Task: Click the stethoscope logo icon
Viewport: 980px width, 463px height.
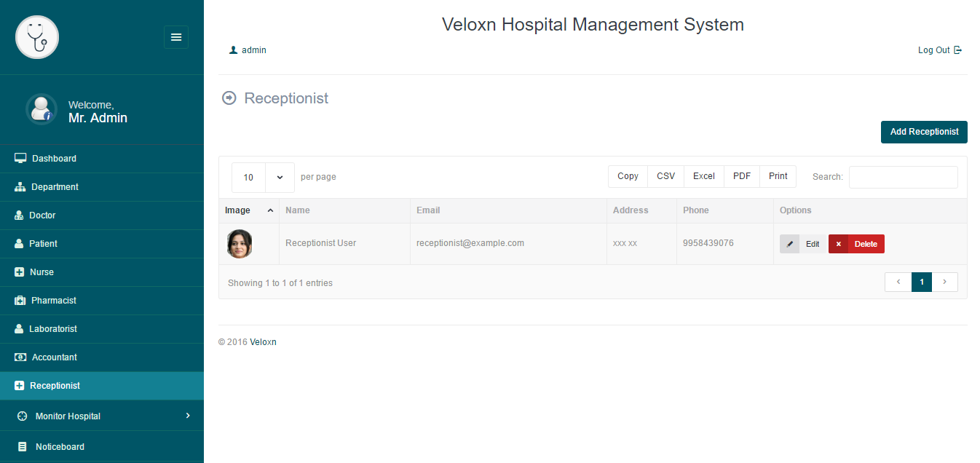Action: pos(37,37)
